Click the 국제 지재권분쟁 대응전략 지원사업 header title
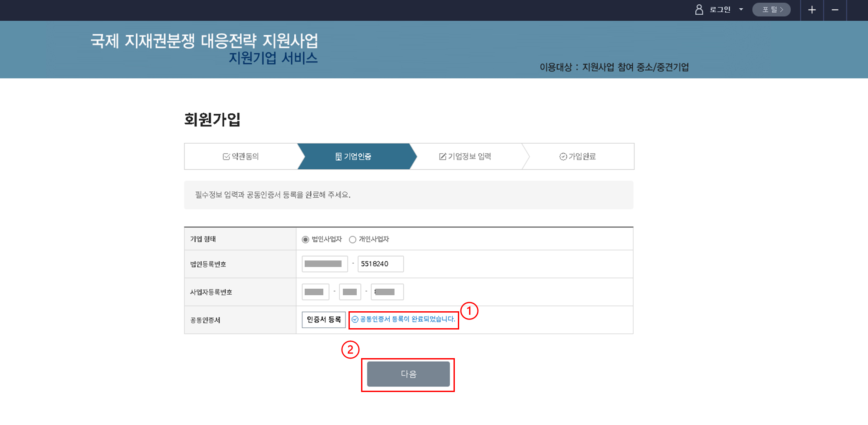Image resolution: width=868 pixels, height=425 pixels. [x=204, y=41]
